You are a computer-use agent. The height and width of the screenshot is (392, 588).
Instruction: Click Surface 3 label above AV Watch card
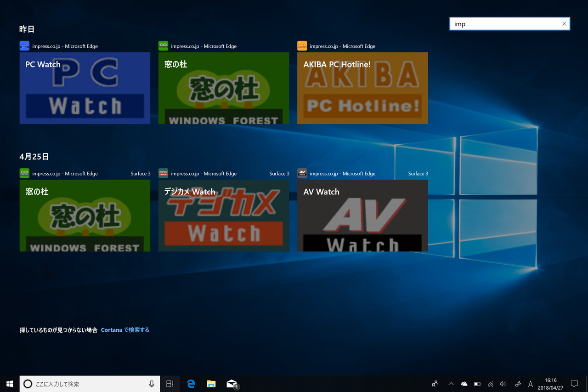(418, 174)
